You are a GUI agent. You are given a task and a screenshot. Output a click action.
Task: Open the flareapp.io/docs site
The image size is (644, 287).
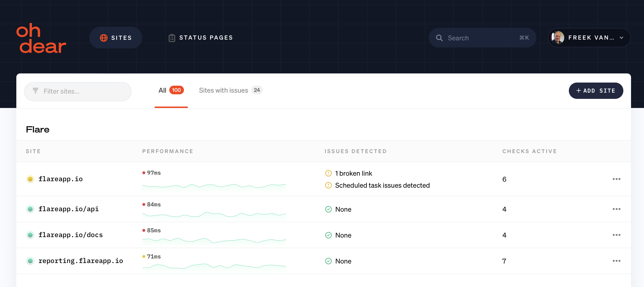click(x=71, y=235)
